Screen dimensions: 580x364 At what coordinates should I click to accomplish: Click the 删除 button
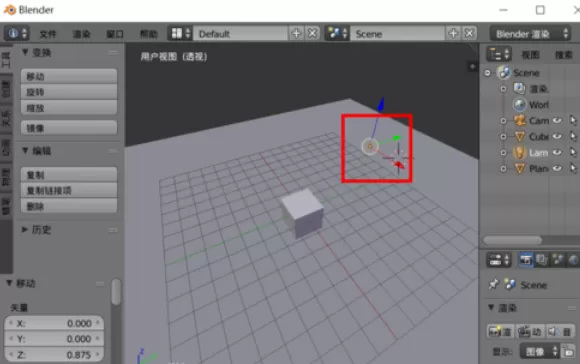click(69, 206)
